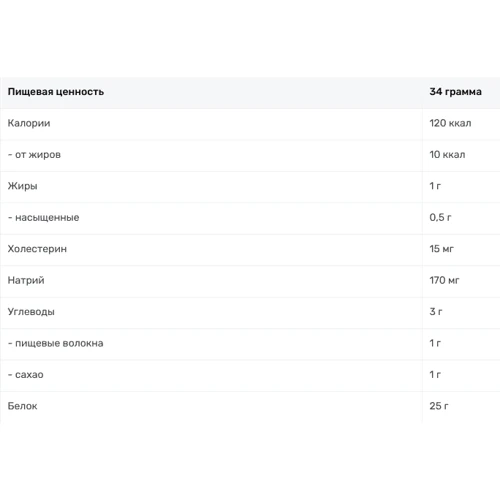Screen dimensions: 500x500
Task: Click the 'Жиры' row label
Action: pyautogui.click(x=22, y=186)
